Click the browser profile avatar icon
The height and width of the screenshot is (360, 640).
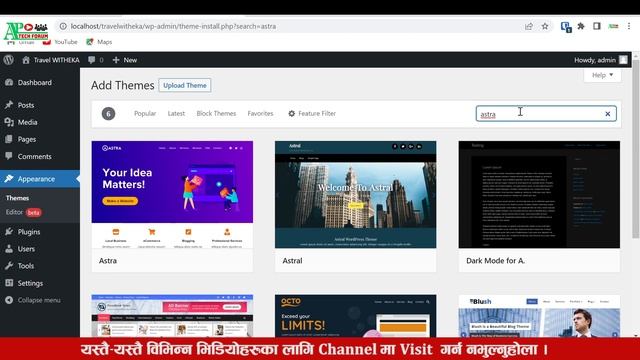tap(613, 26)
